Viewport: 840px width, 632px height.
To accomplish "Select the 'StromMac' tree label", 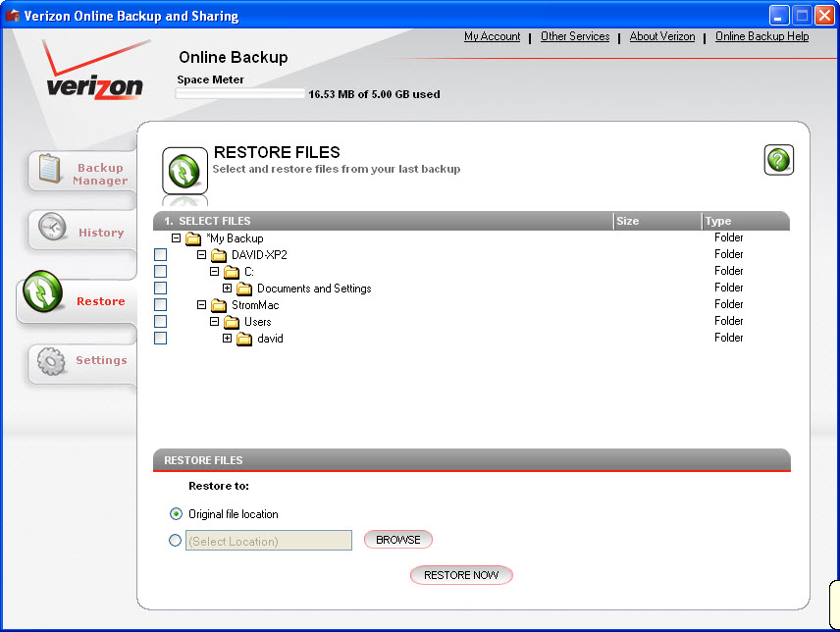I will [x=255, y=305].
